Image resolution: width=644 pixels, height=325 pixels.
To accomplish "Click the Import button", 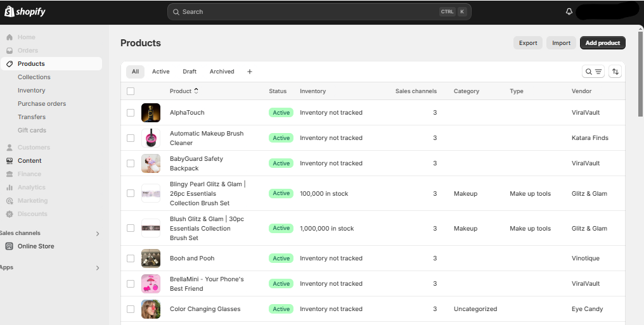I will pos(561,42).
